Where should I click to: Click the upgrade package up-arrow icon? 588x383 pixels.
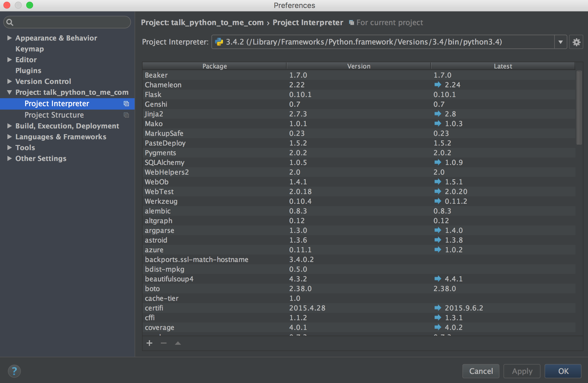178,343
